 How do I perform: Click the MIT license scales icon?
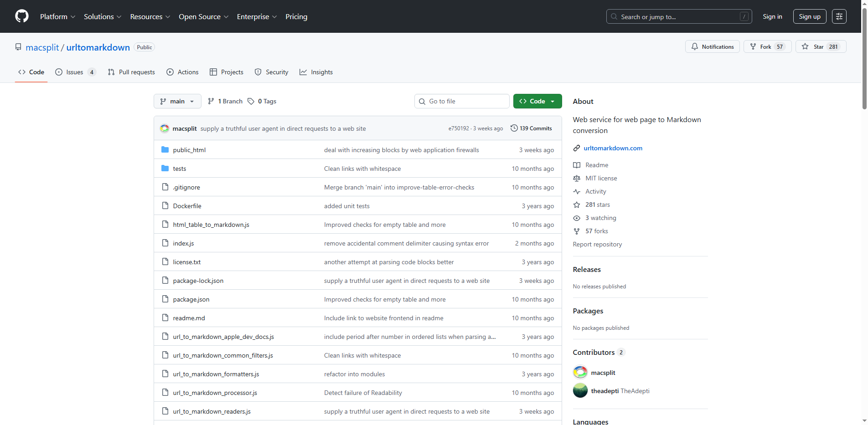(x=576, y=178)
